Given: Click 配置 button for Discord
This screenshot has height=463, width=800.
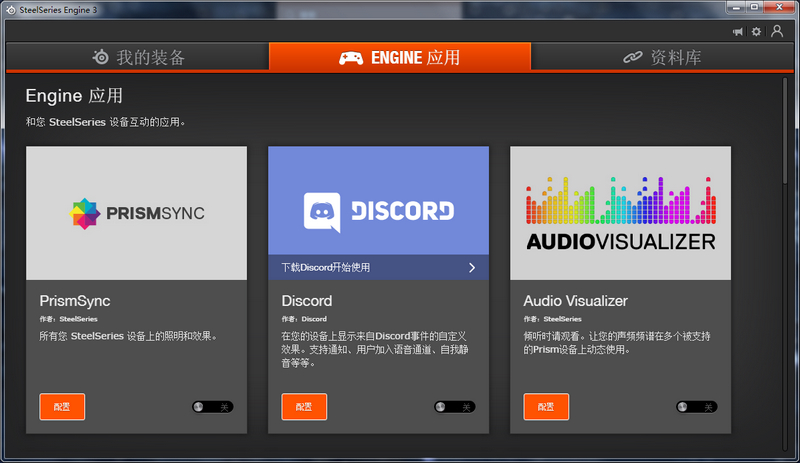Looking at the screenshot, I should (x=304, y=407).
